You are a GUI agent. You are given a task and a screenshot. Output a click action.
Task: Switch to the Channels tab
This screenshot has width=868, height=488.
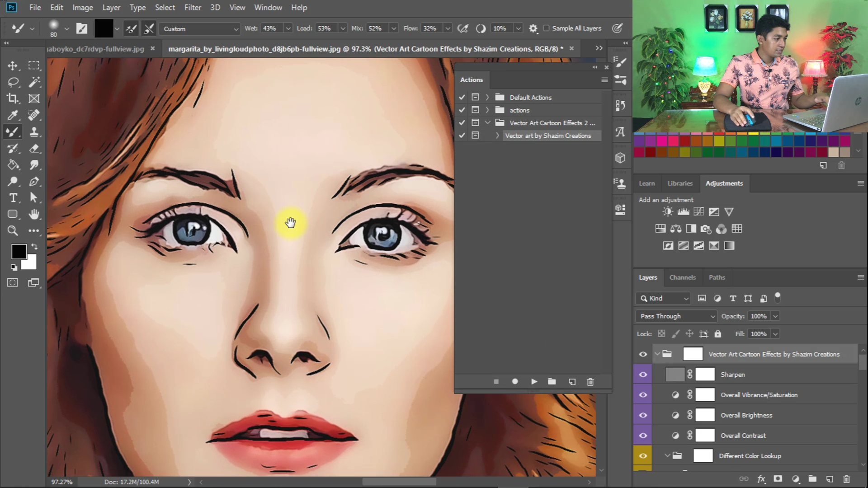click(x=682, y=277)
